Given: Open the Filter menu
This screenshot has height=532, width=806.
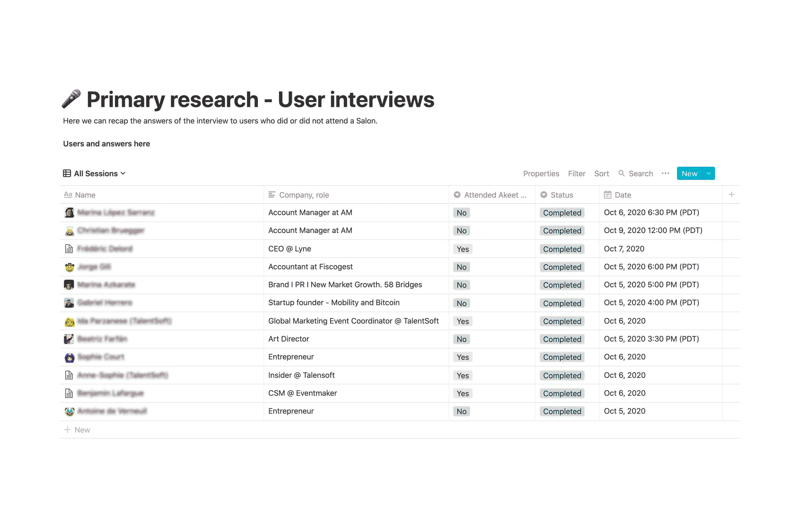Looking at the screenshot, I should (x=576, y=173).
